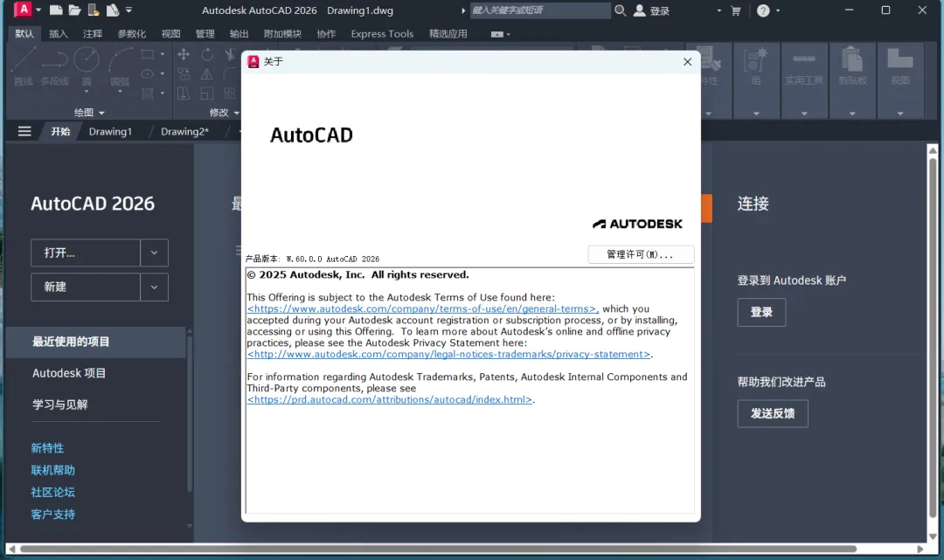The image size is (944, 560).
Task: Select the Rotate modify tool
Action: [x=207, y=54]
